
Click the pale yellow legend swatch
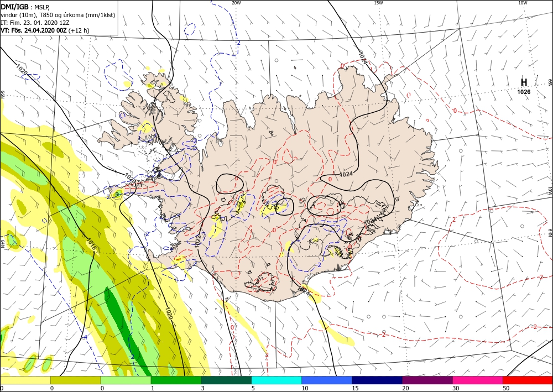tap(25, 380)
